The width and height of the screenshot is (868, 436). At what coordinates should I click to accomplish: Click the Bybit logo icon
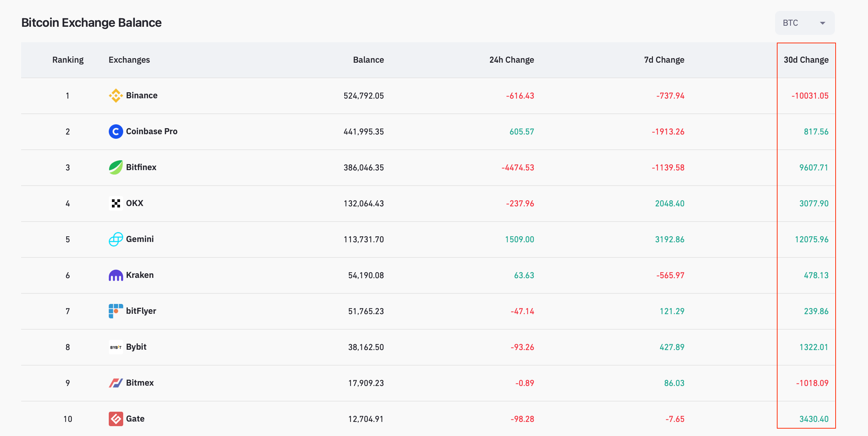click(x=115, y=347)
